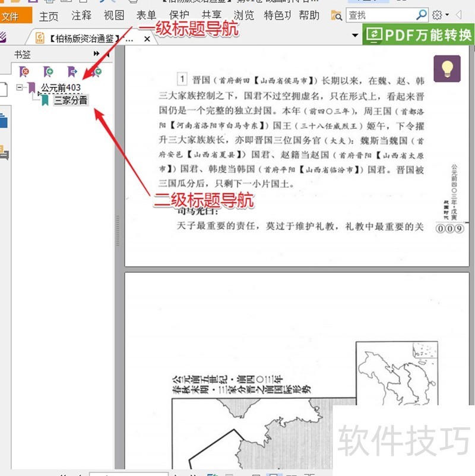Image resolution: width=475 pixels, height=476 pixels.
Task: Focus the 查找 search field
Action: 381,15
